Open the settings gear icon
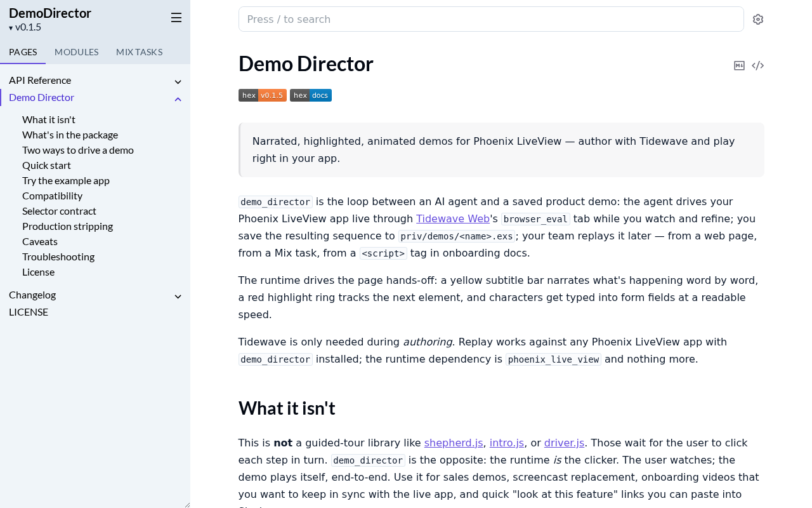The width and height of the screenshot is (812, 508). click(758, 19)
